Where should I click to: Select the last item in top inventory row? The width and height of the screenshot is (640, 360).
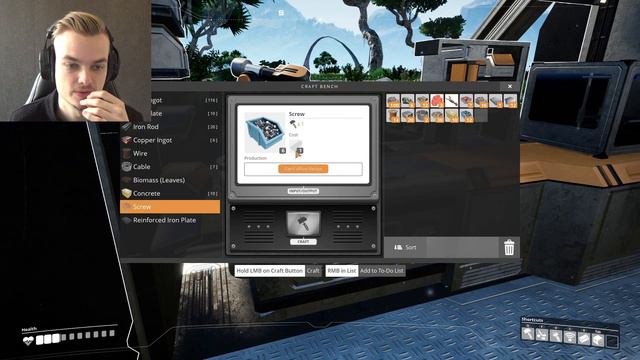510,101
